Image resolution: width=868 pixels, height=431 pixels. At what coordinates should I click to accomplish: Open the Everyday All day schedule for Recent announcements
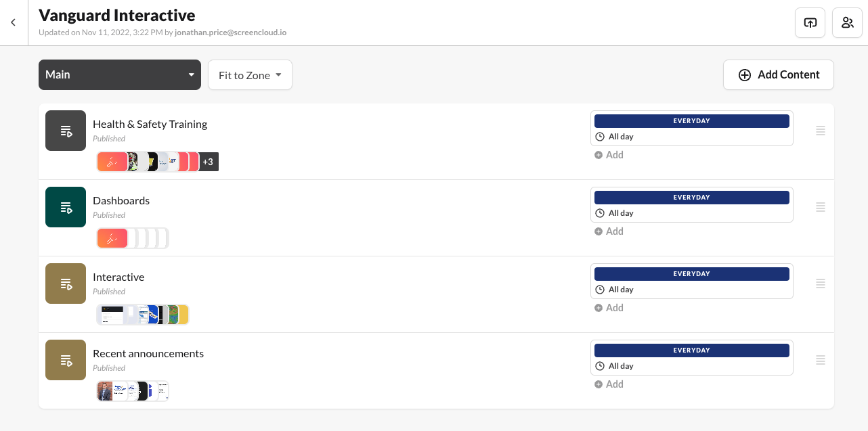tap(691, 358)
